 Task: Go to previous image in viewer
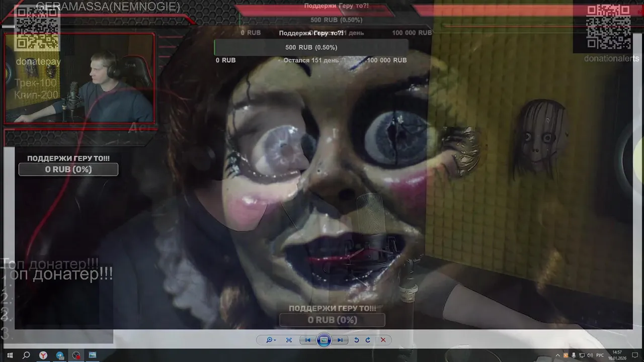coord(307,340)
